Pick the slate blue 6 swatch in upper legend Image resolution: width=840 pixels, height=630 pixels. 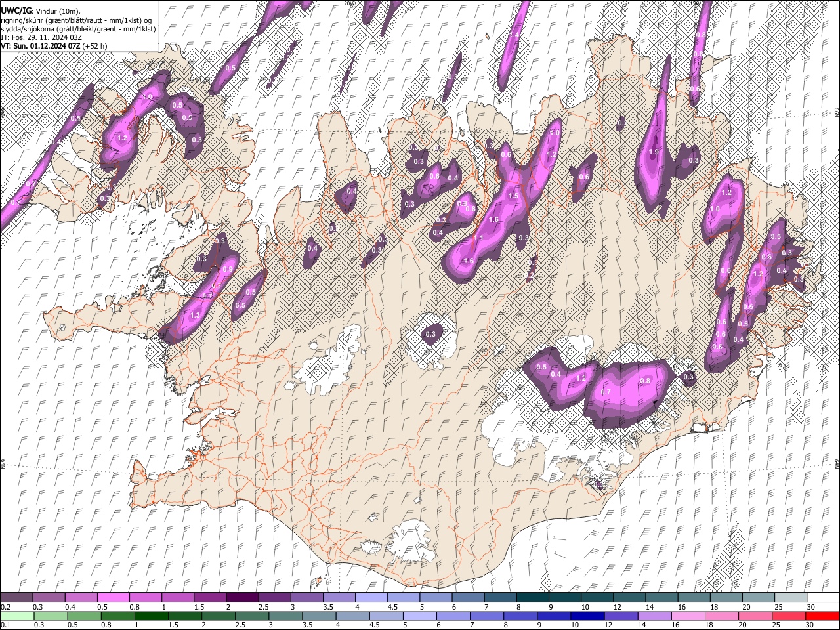[x=468, y=597]
